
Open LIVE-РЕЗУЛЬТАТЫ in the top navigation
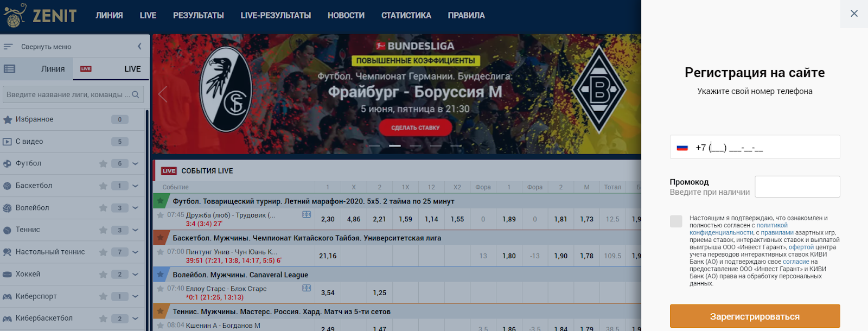[276, 15]
